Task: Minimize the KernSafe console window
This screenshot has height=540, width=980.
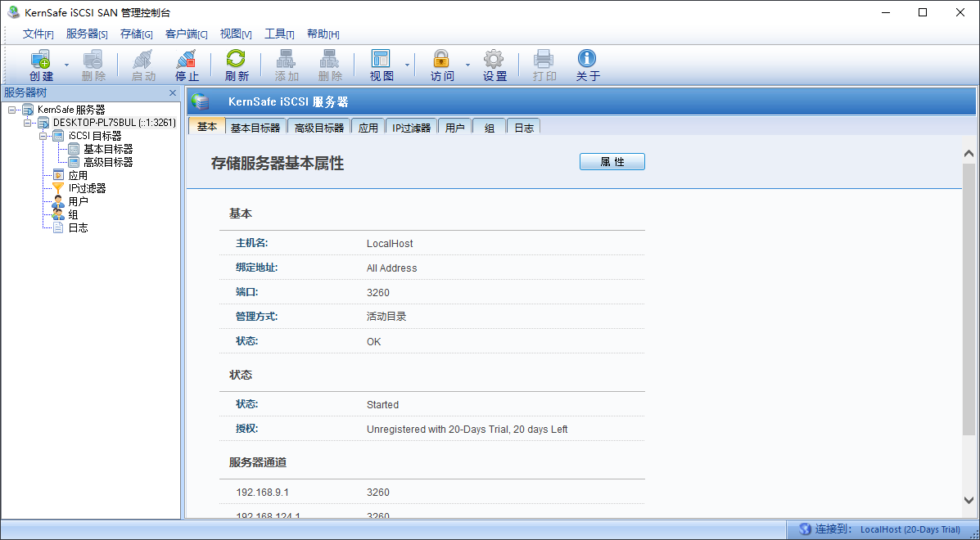Action: click(885, 12)
